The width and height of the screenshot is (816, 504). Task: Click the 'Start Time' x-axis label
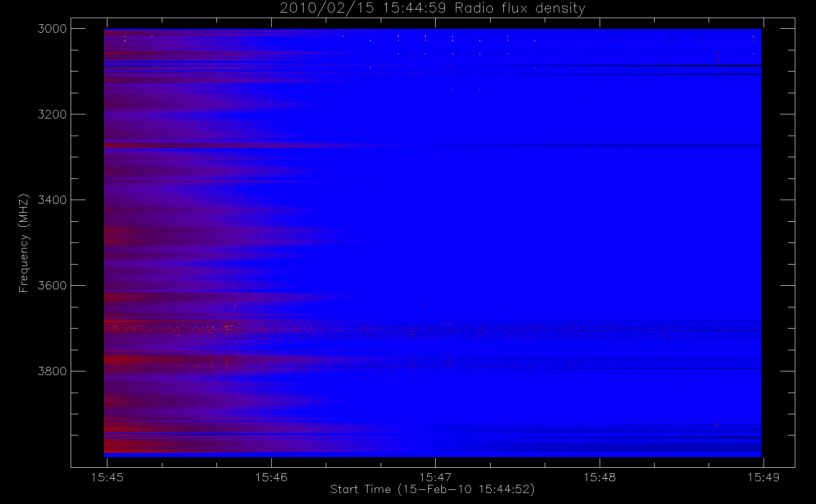coord(432,489)
